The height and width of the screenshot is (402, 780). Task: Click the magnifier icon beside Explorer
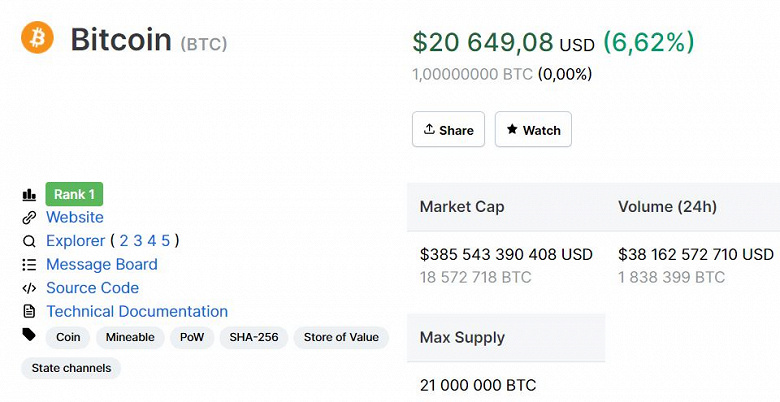point(29,241)
